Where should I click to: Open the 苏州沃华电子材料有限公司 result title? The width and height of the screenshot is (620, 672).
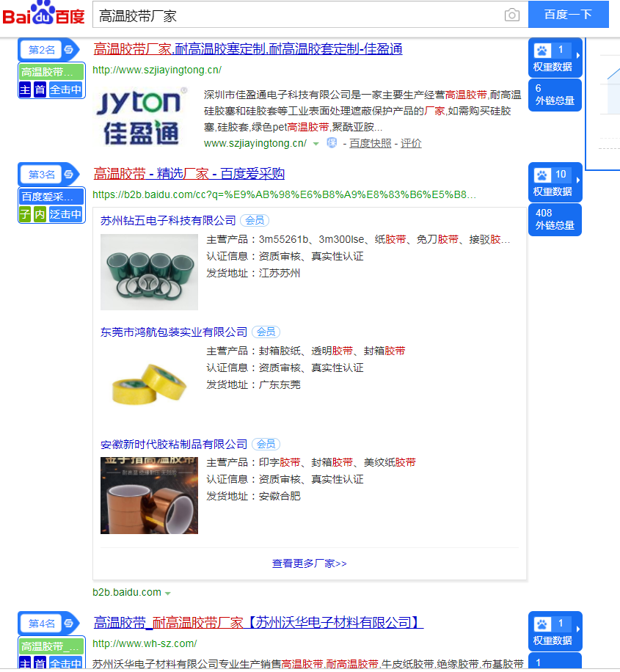click(258, 622)
